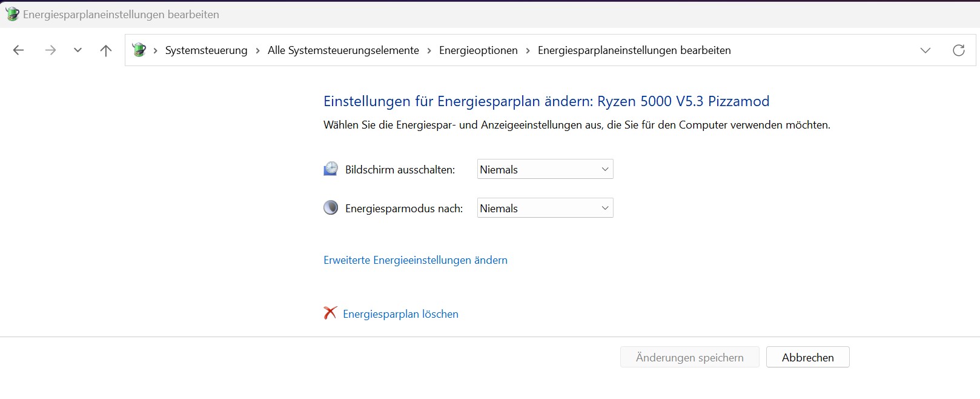This screenshot has height=399, width=980.
Task: Click Energiesparplan löschen link
Action: (400, 314)
